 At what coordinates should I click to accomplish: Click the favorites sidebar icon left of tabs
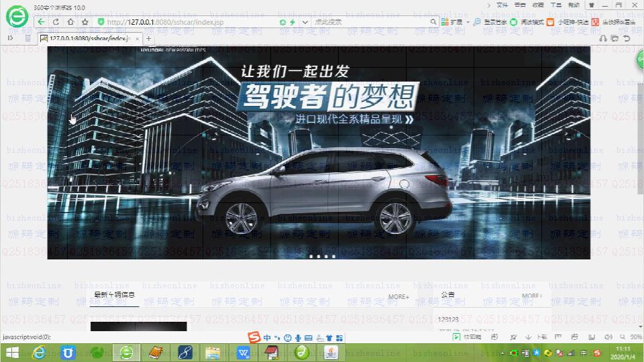(x=28, y=38)
